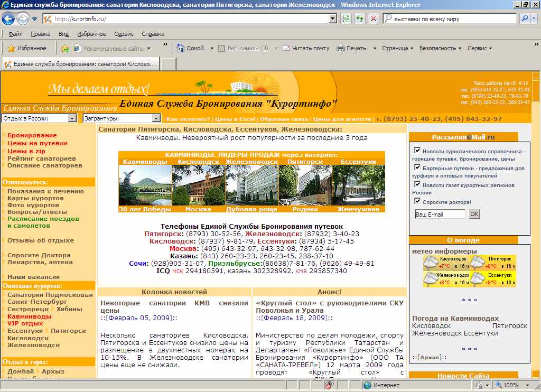Expand the Печать dropdown arrow
The height and width of the screenshot is (392, 541).
click(x=375, y=48)
